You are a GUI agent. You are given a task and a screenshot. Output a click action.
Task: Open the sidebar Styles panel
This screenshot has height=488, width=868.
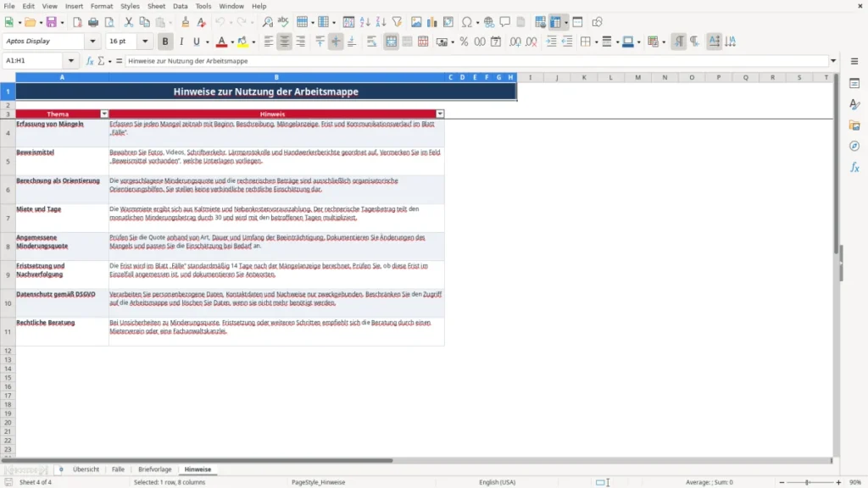854,104
